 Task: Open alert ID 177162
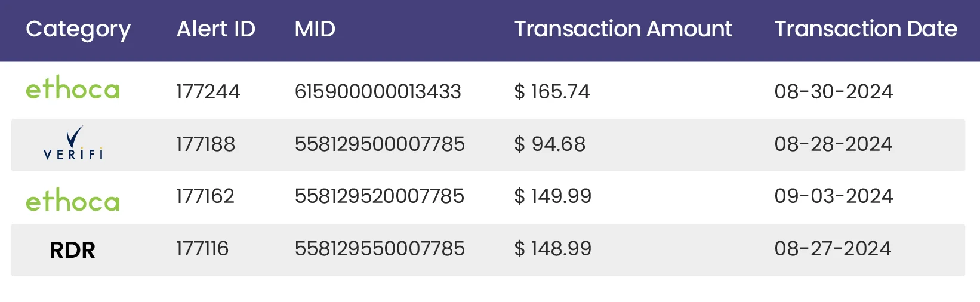[x=205, y=196]
